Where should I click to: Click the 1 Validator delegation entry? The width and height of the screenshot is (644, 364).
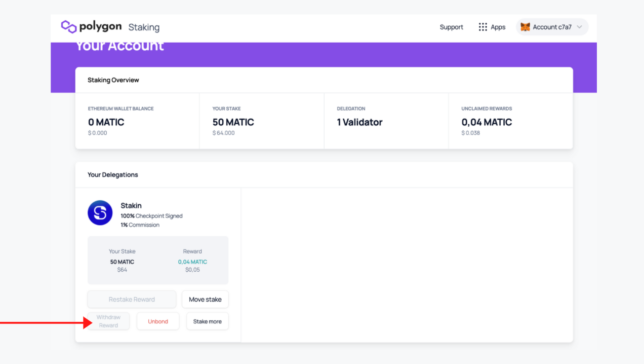click(x=359, y=122)
